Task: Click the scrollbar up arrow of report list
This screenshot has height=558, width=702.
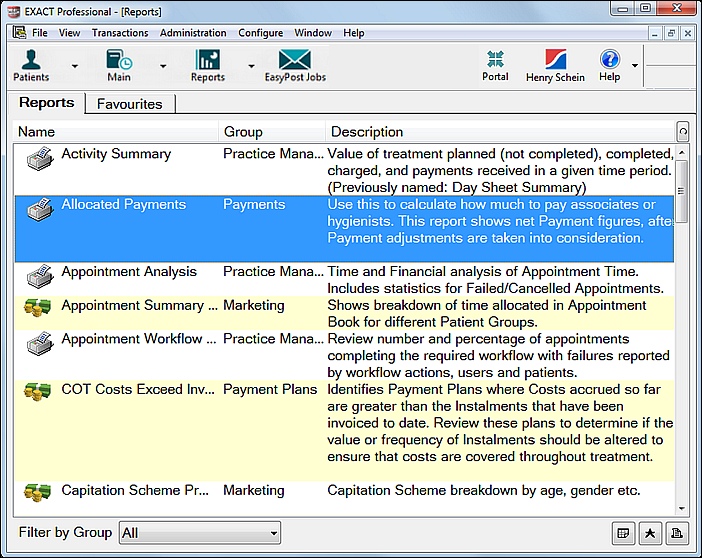Action: coord(682,153)
